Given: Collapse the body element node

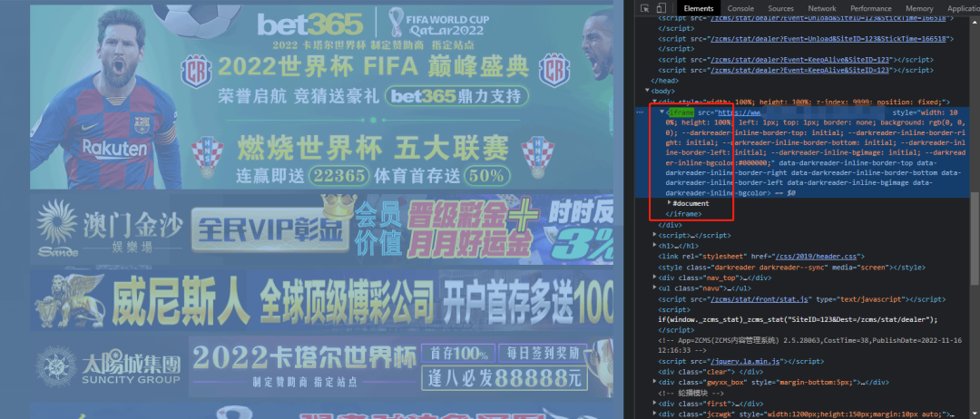Looking at the screenshot, I should click(x=648, y=92).
